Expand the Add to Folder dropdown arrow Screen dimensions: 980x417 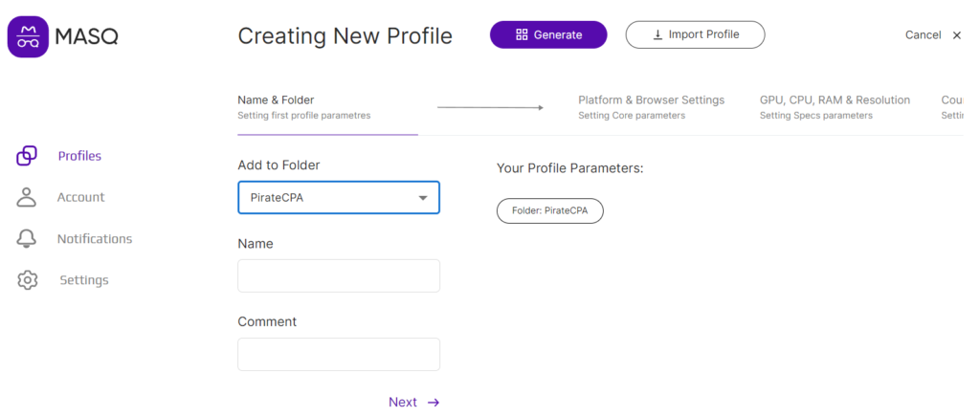[423, 198]
